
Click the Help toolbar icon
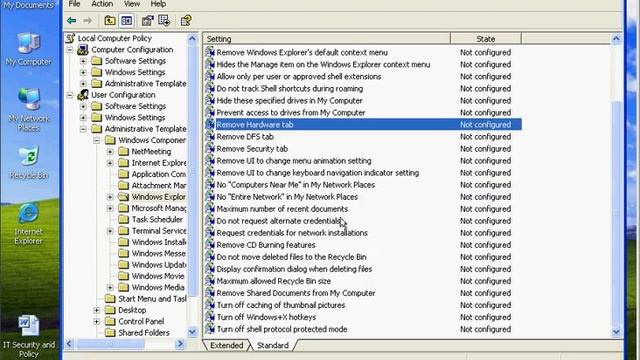(x=186, y=20)
